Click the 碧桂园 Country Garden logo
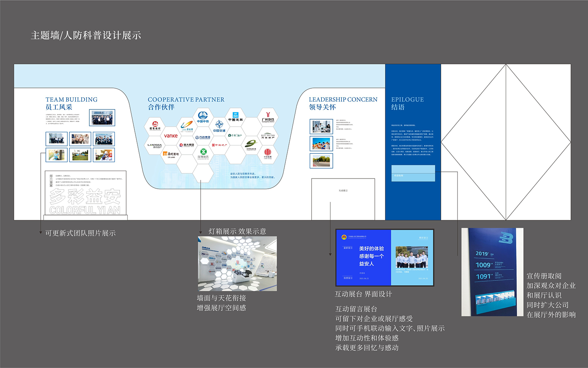This screenshot has width=588, height=368. [x=187, y=126]
